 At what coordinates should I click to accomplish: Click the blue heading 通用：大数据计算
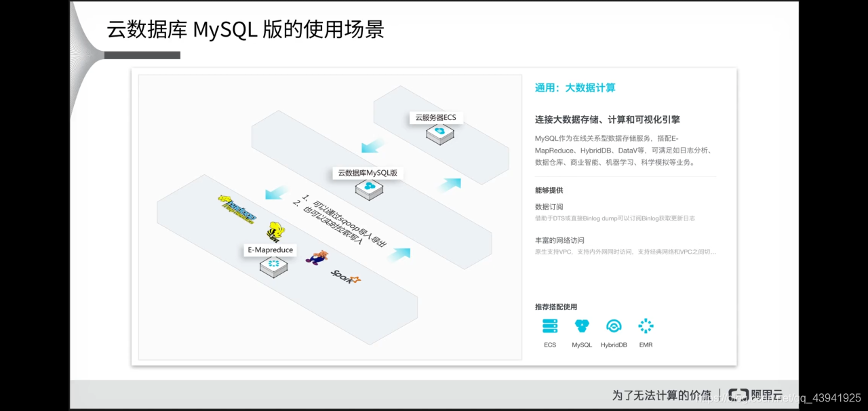pyautogui.click(x=575, y=87)
